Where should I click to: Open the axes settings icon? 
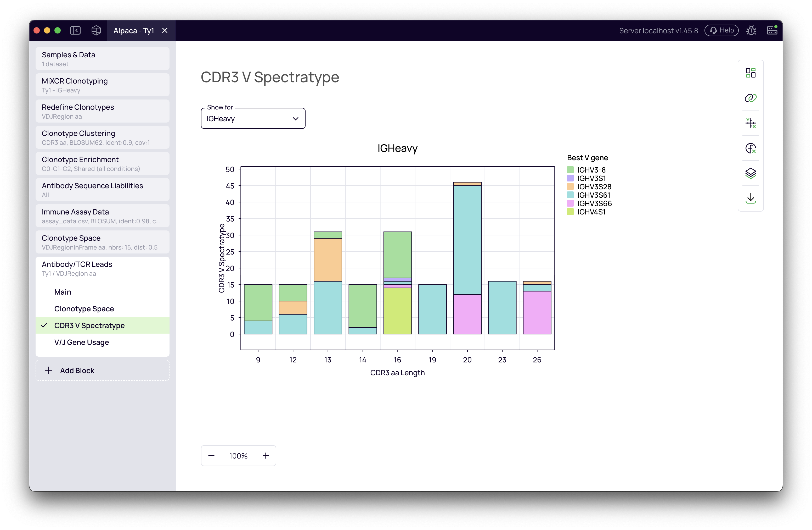(750, 123)
